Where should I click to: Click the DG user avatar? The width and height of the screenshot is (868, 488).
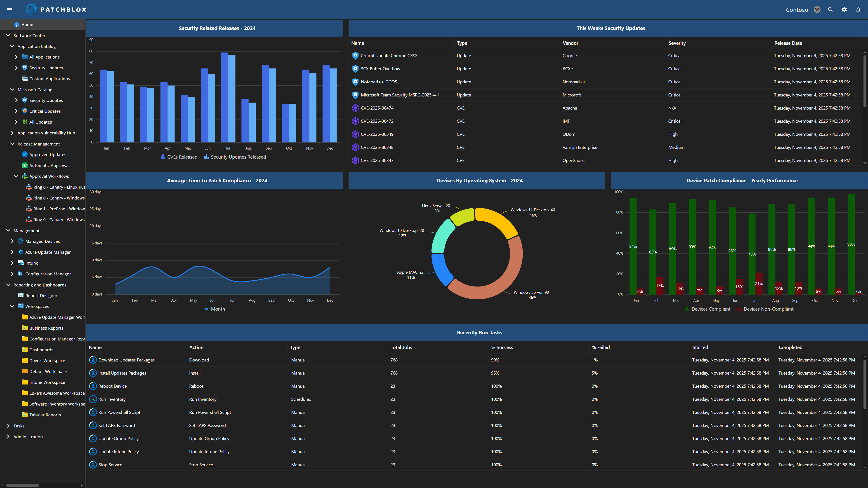817,9
